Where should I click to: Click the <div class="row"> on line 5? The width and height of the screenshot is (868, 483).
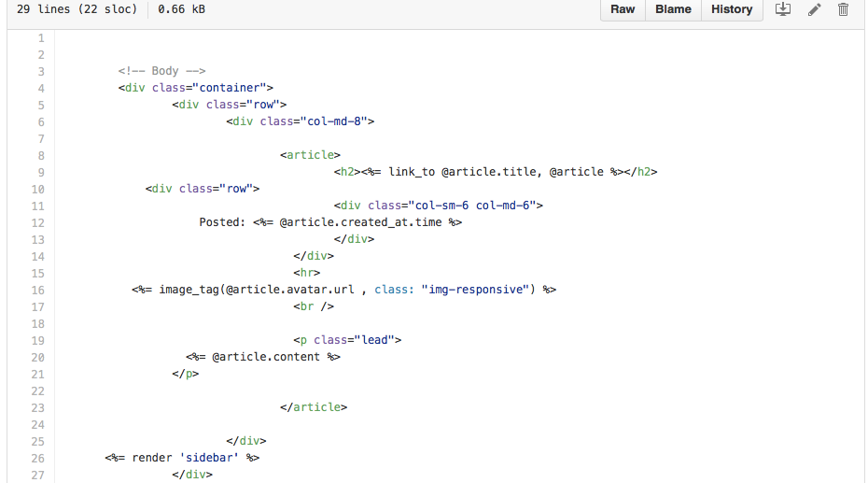[x=230, y=105]
